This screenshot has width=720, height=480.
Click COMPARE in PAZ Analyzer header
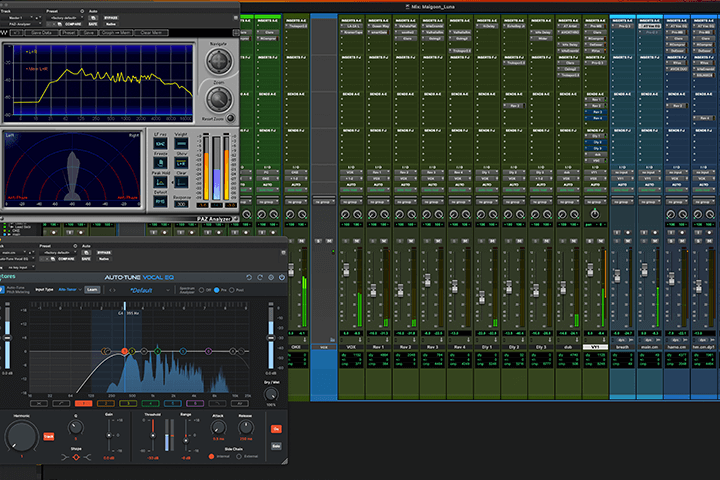point(73,24)
